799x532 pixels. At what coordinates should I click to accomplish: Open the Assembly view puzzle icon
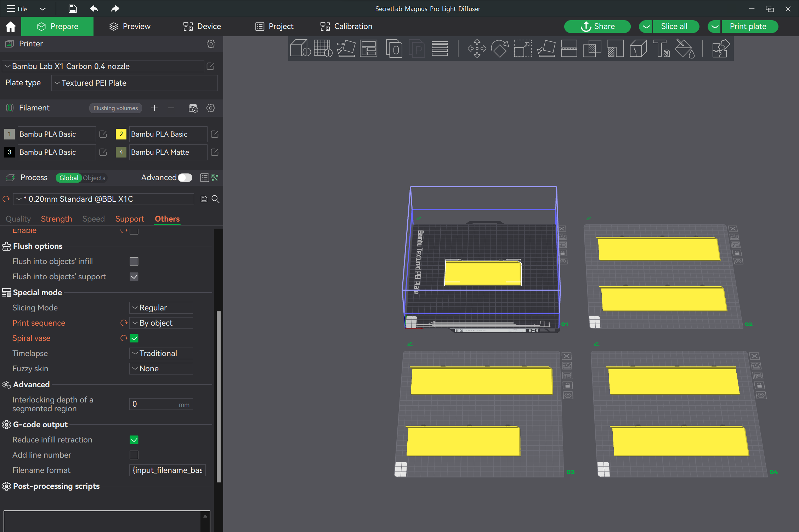click(x=720, y=48)
